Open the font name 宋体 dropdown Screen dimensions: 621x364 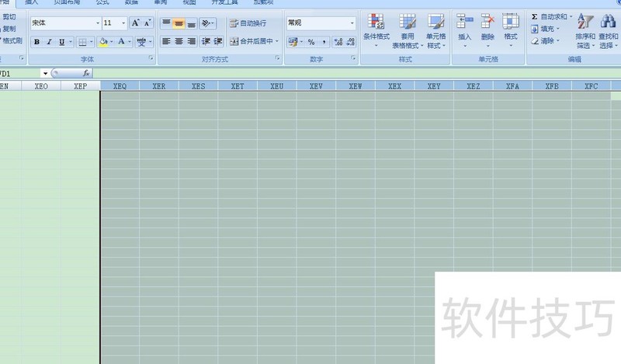pyautogui.click(x=98, y=23)
